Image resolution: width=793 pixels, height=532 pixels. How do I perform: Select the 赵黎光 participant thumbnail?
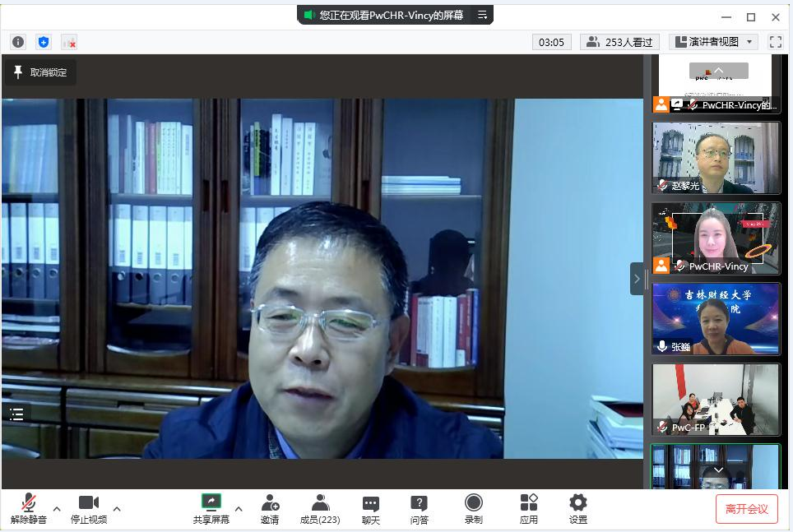click(x=715, y=158)
